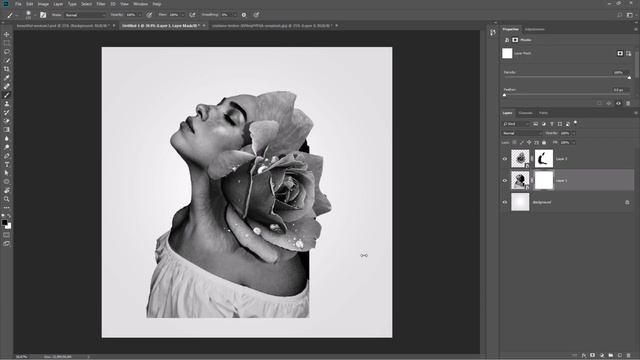The width and height of the screenshot is (640, 360).
Task: Toggle lock transparent pixels
Action: tap(514, 142)
